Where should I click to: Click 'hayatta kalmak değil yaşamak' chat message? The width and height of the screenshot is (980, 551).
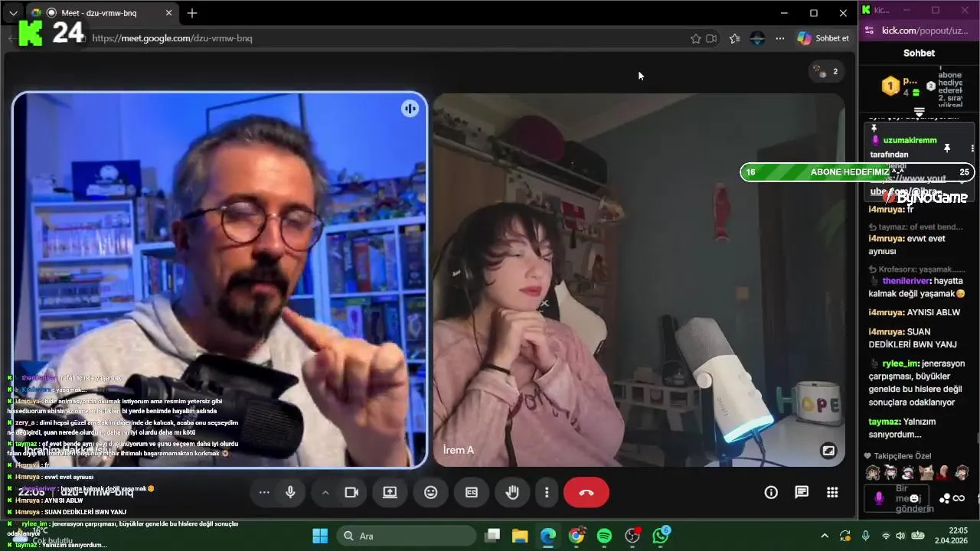[916, 287]
